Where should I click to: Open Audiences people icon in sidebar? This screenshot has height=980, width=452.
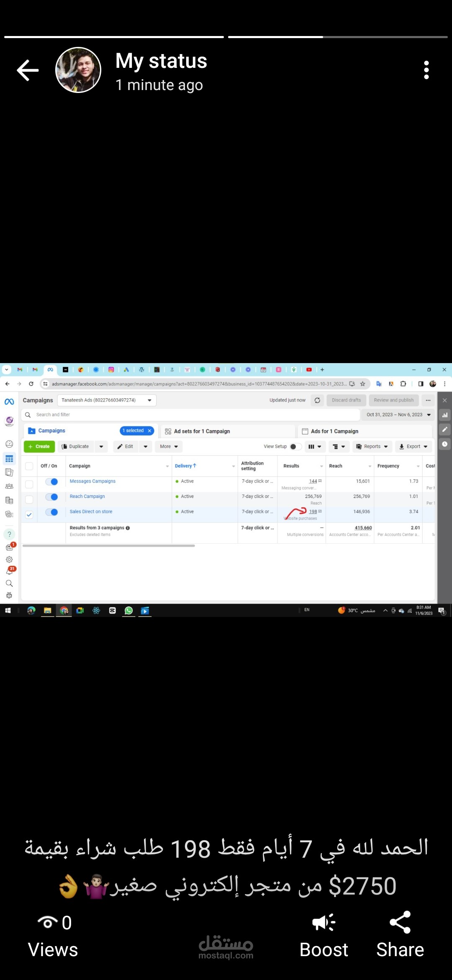[9, 486]
